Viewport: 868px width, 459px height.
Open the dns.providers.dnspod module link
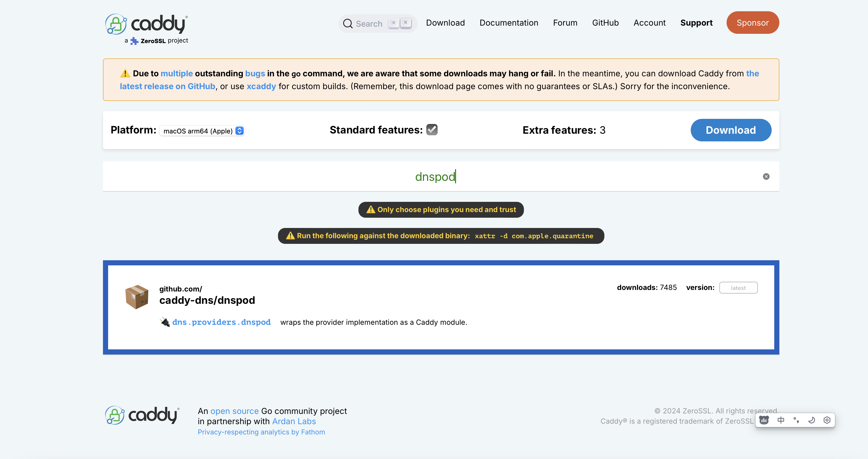(x=221, y=322)
